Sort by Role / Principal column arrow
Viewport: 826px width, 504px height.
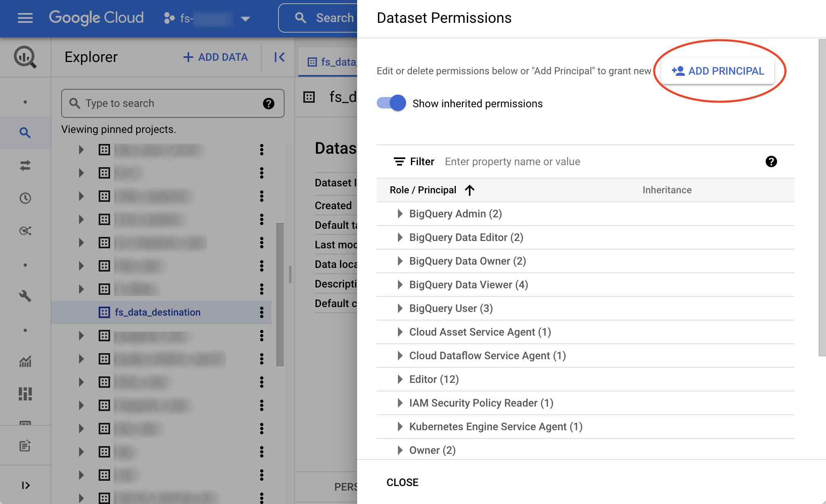470,190
